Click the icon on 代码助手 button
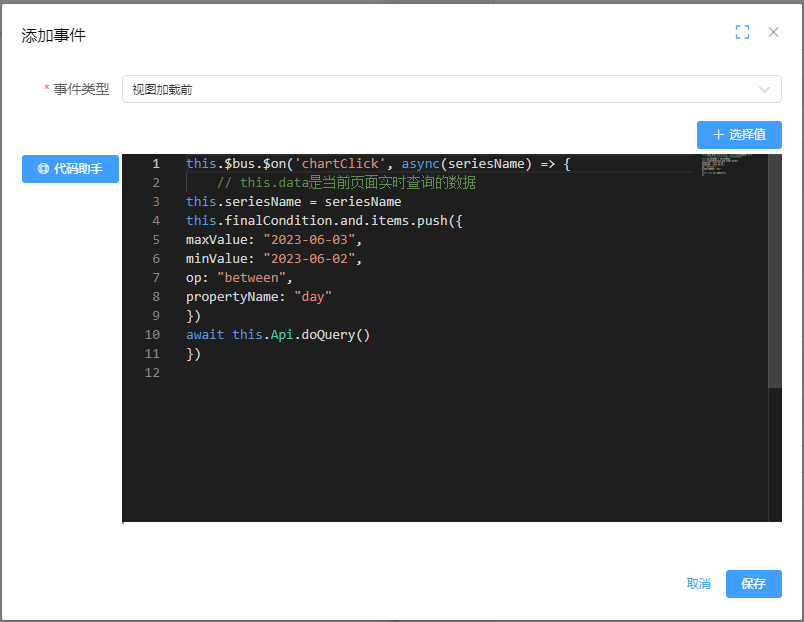 [43, 169]
